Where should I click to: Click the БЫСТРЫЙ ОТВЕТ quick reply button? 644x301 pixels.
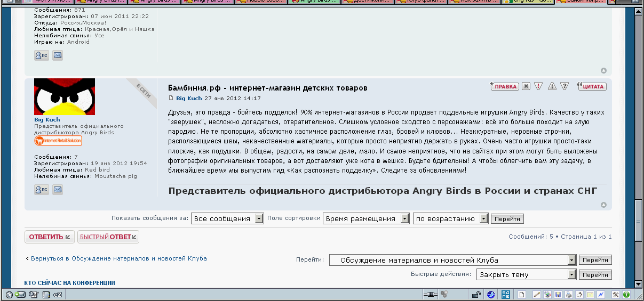pyautogui.click(x=108, y=237)
